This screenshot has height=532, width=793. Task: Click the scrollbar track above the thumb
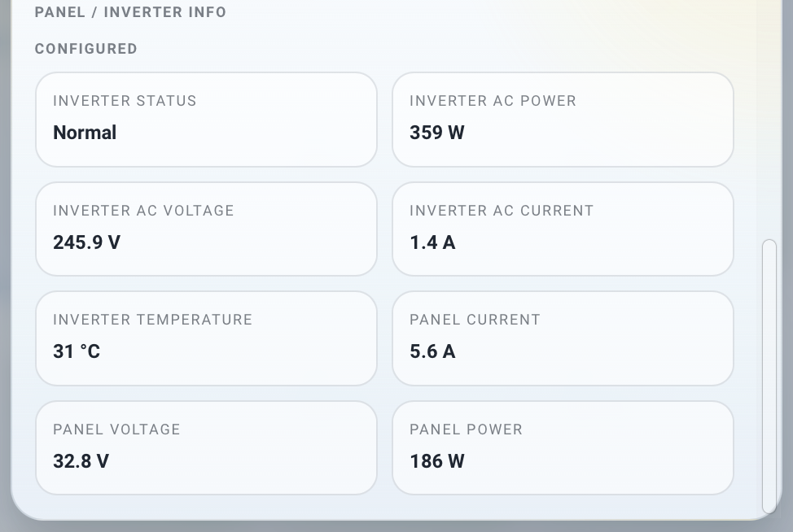tap(769, 121)
